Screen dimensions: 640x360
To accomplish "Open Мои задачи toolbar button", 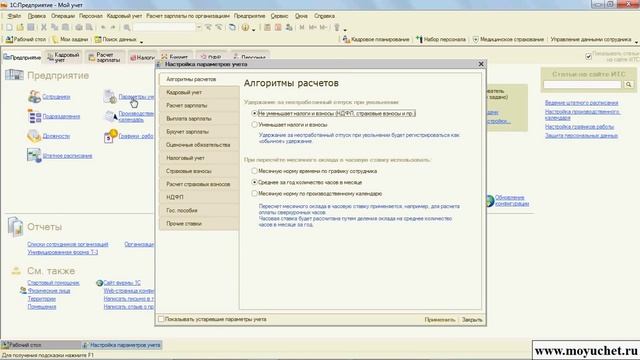I will point(71,40).
